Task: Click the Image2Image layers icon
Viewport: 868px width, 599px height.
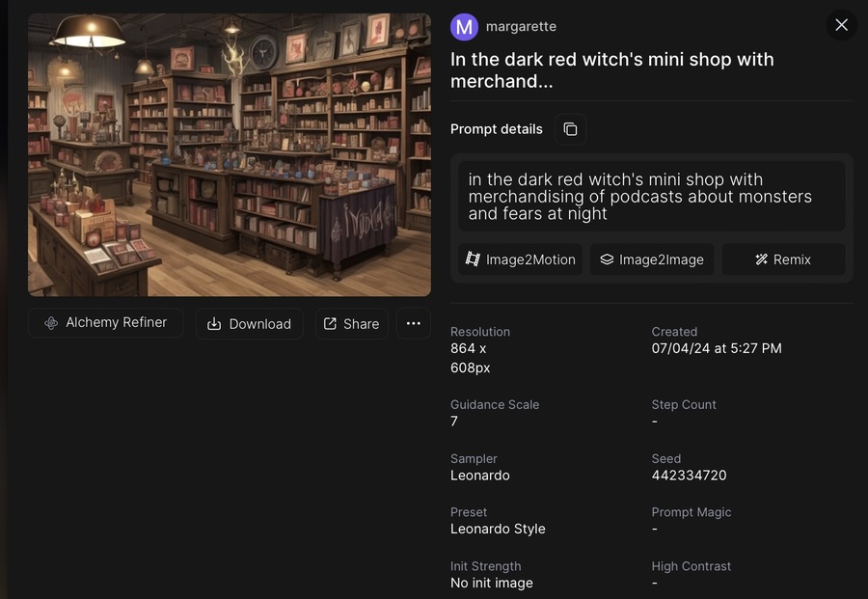Action: (x=607, y=259)
